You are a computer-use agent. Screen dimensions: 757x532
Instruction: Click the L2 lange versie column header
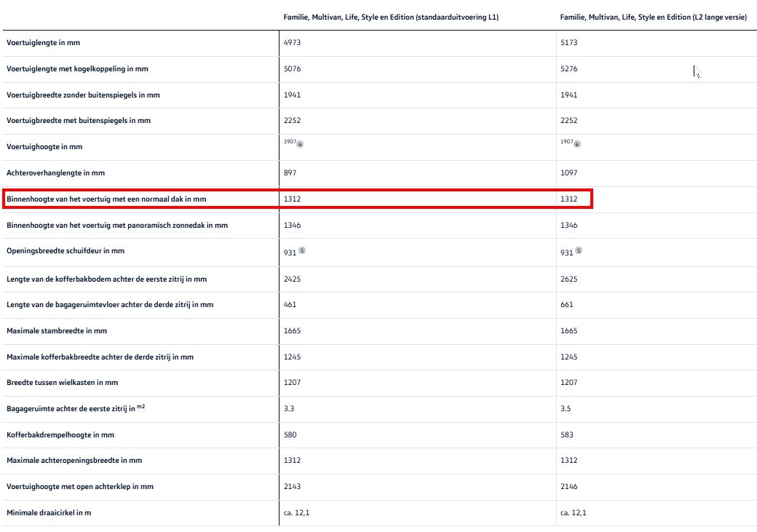point(653,16)
